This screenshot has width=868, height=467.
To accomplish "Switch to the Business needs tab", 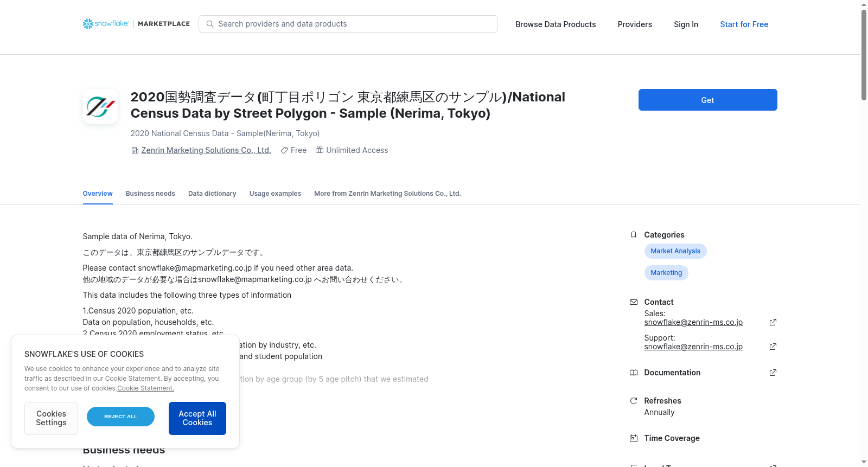I will [x=150, y=194].
